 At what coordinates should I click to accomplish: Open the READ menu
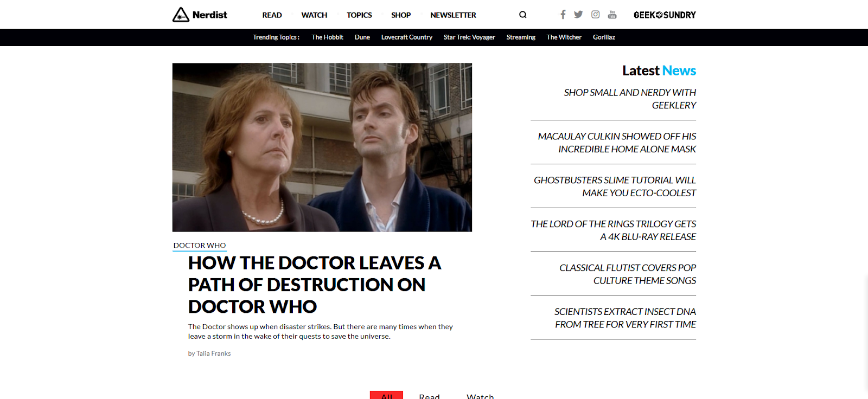point(272,15)
